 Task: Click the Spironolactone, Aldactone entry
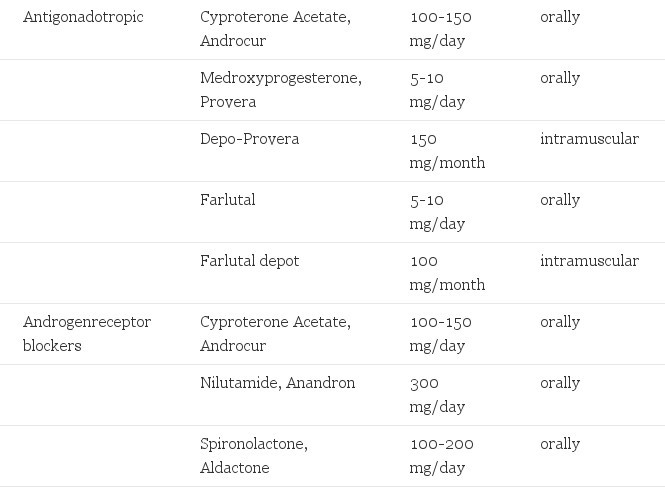click(254, 456)
